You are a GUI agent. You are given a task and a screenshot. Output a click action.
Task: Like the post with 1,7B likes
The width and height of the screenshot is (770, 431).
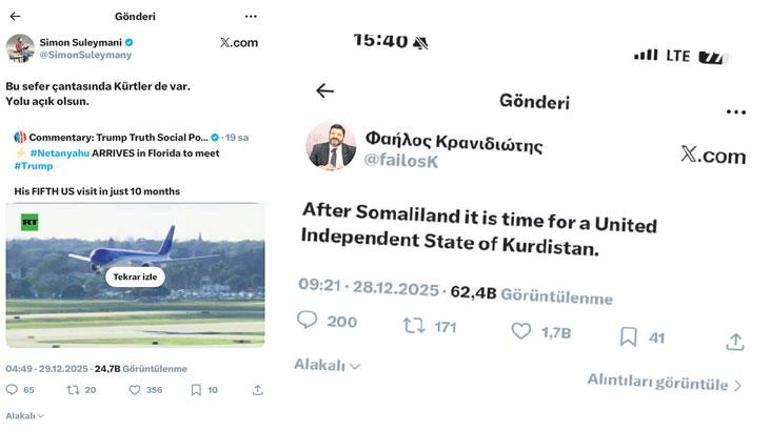coord(521,331)
